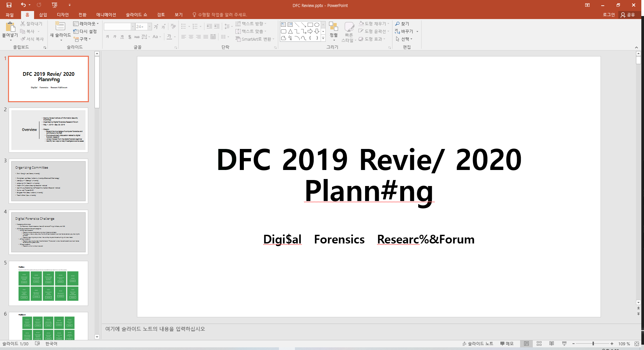Viewport: 644px width, 350px height.
Task: Click the zoom in plus button
Action: click(x=612, y=344)
